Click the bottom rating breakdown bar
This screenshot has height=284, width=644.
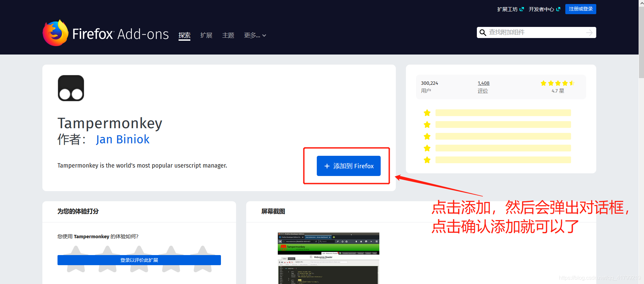point(503,160)
